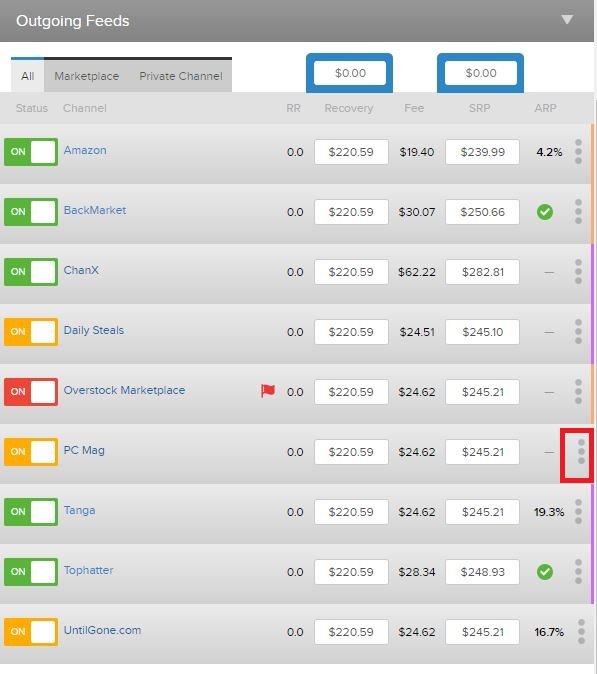Click the Amazon fee value $19.40
Image resolution: width=597 pixels, height=674 pixels.
point(416,152)
